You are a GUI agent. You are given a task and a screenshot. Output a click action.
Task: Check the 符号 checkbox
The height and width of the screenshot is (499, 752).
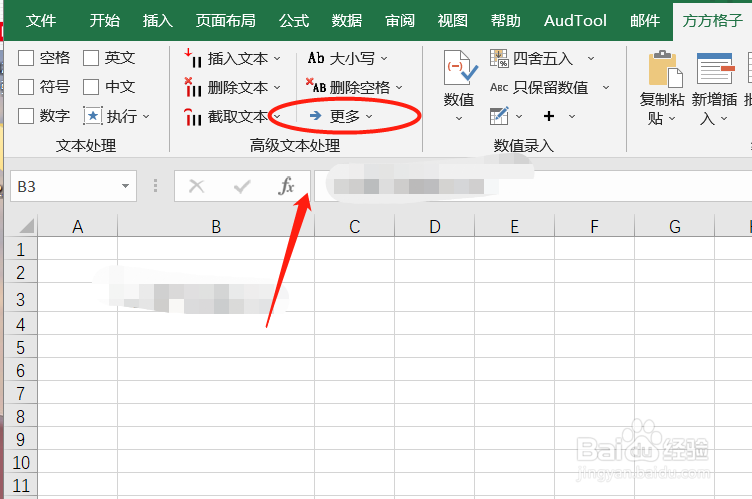(26, 87)
